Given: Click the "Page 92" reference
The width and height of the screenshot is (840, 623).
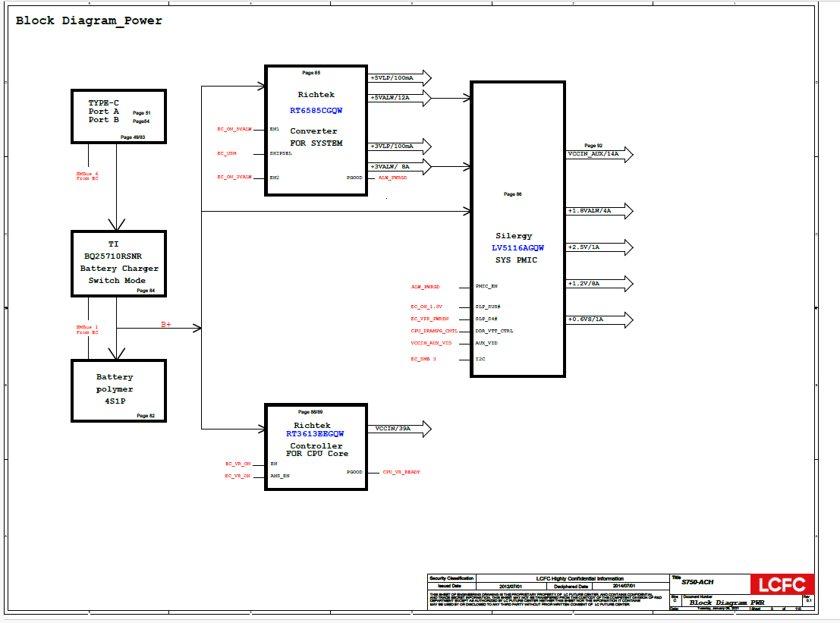Looking at the screenshot, I should [593, 146].
